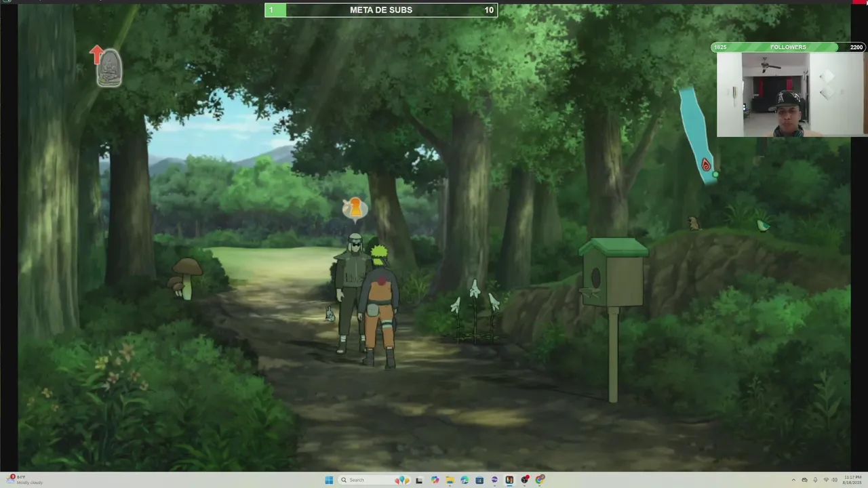The image size is (868, 488).
Task: Click the volume speaker tray icon
Action: click(835, 480)
